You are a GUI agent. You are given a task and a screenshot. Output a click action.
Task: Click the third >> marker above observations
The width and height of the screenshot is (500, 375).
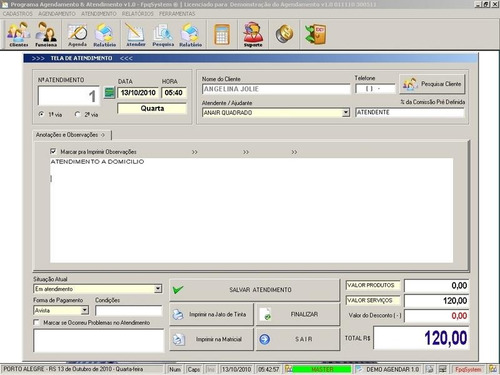[x=294, y=152]
